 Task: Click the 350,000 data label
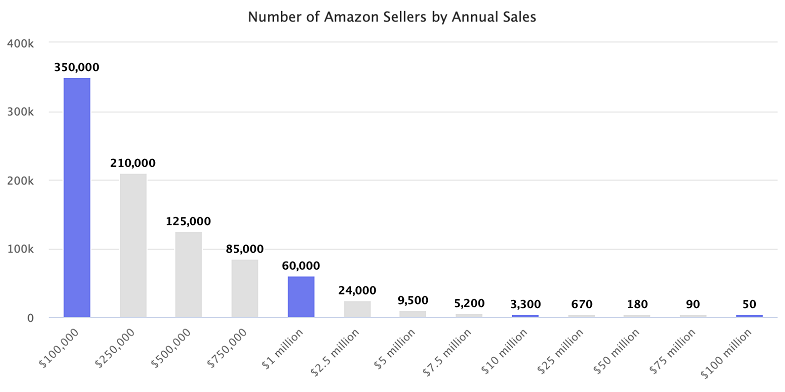point(77,68)
